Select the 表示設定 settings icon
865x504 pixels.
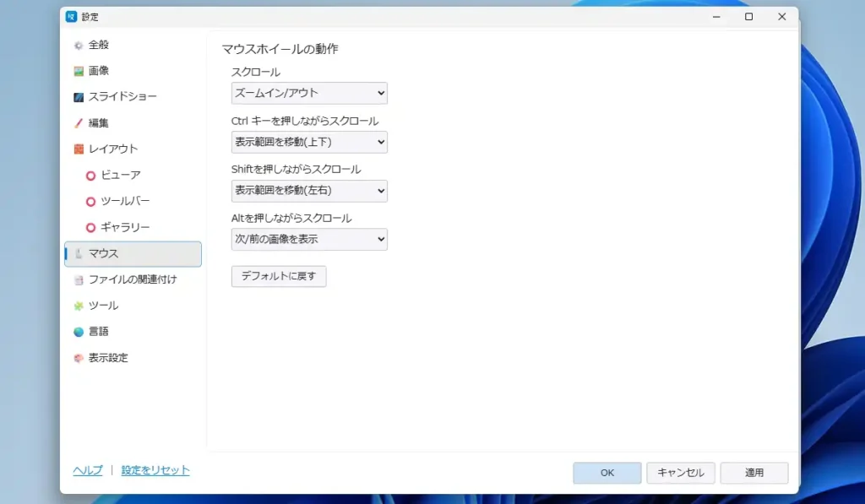(x=78, y=357)
